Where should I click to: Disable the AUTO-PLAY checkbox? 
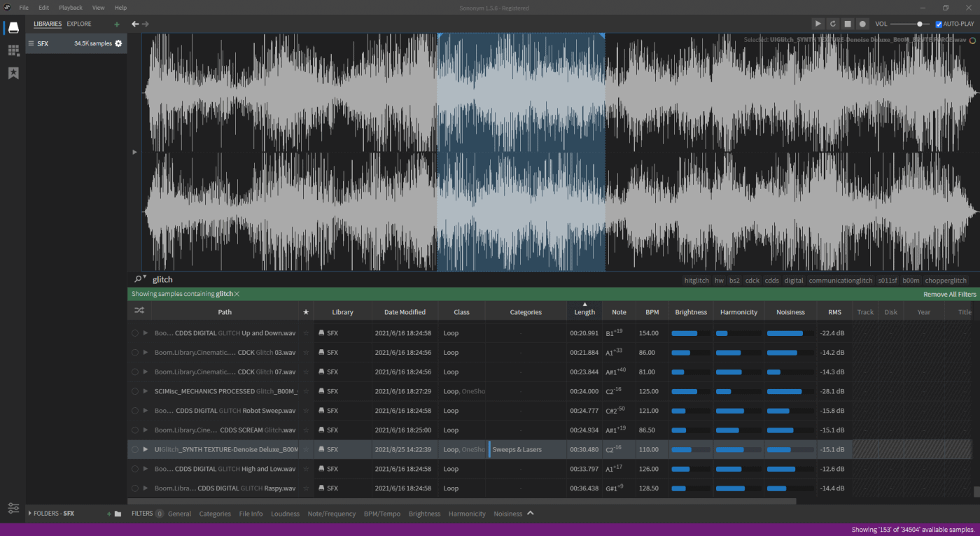pyautogui.click(x=939, y=24)
